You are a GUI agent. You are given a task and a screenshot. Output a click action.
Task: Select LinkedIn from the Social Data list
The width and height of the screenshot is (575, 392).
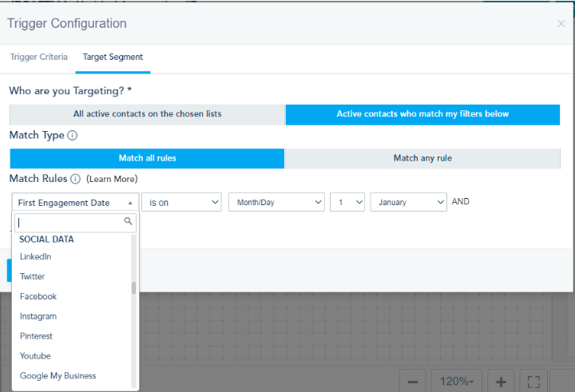tap(36, 256)
